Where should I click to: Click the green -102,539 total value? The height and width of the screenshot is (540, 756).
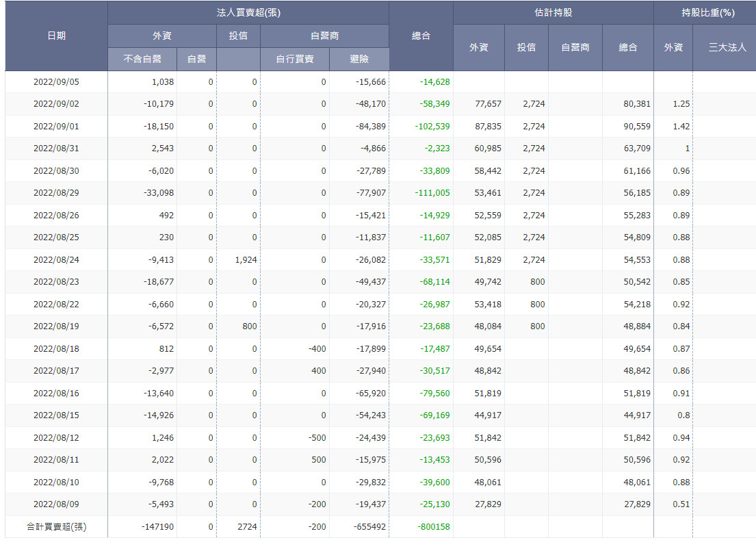click(432, 127)
